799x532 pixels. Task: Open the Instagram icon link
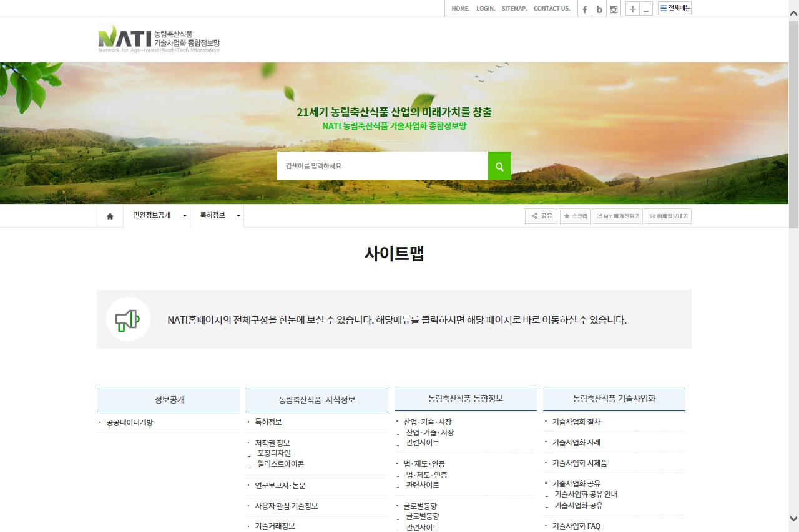[x=614, y=9]
